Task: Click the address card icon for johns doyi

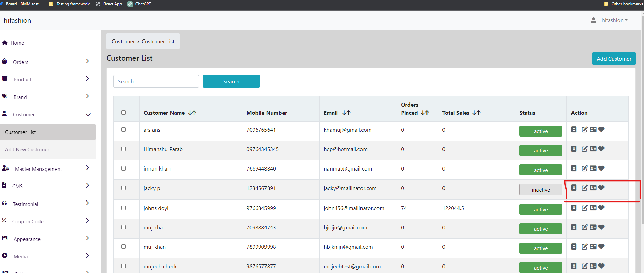Action: click(x=593, y=208)
